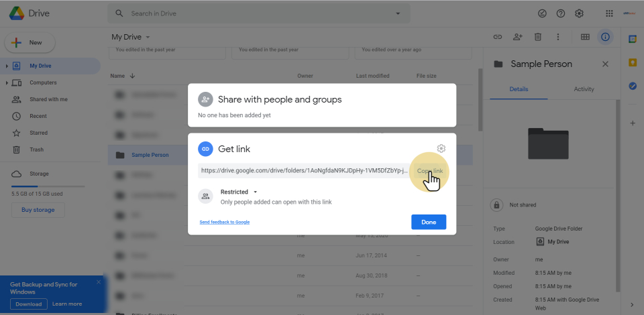This screenshot has width=644, height=315.
Task: Open Google apps grid icon
Action: tap(609, 13)
